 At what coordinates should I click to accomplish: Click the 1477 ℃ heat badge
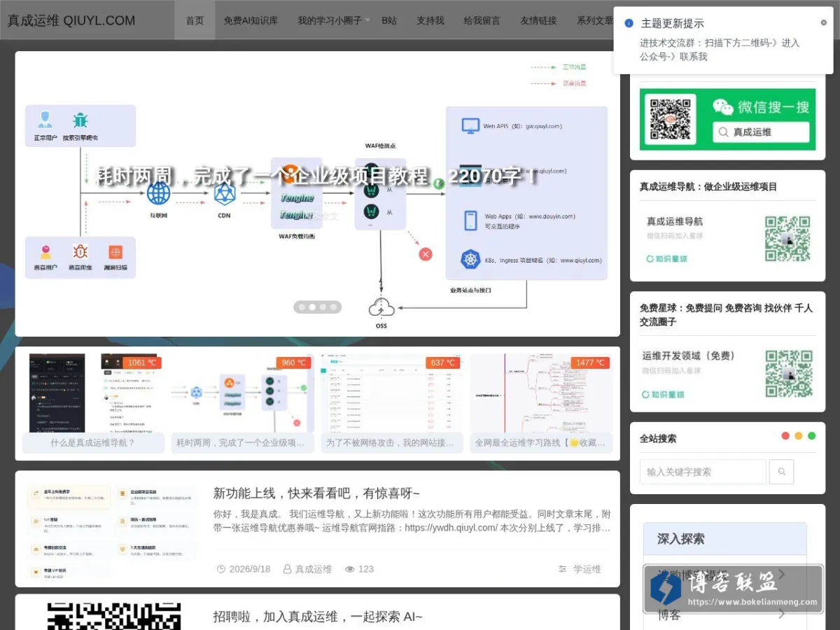coord(590,363)
